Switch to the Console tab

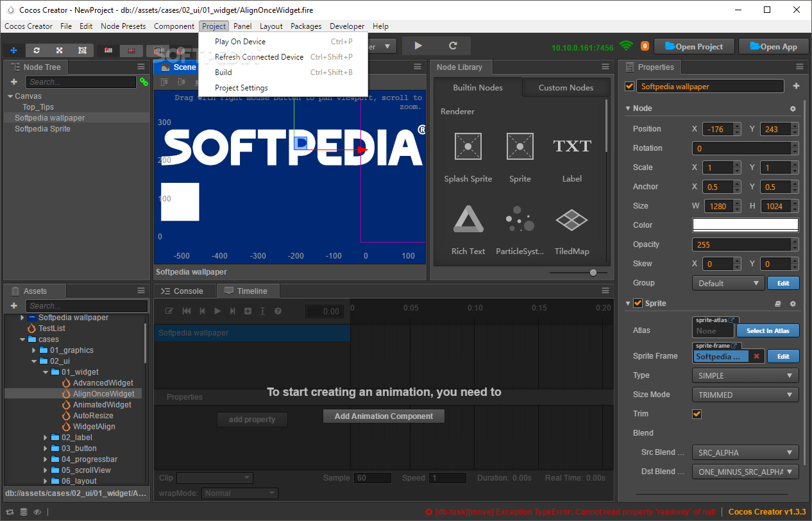tap(183, 291)
